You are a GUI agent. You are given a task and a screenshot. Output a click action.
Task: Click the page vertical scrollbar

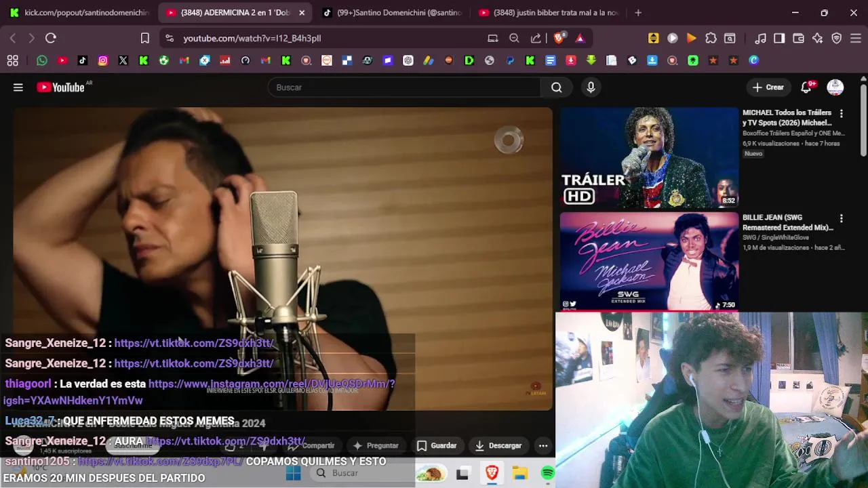pyautogui.click(x=863, y=122)
